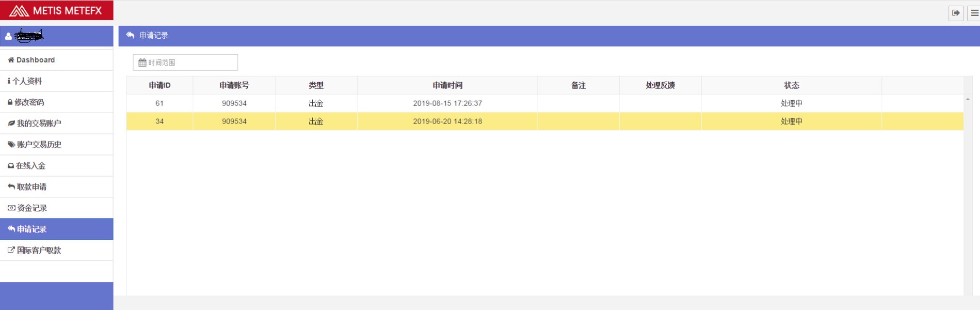Click the money icon beside 资金记录
980x310 pixels.
point(11,208)
